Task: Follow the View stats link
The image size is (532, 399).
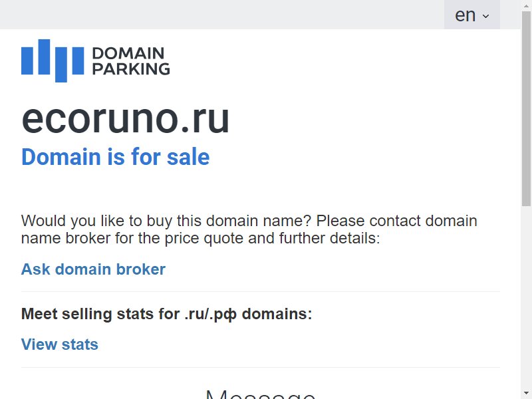Action: click(x=60, y=344)
